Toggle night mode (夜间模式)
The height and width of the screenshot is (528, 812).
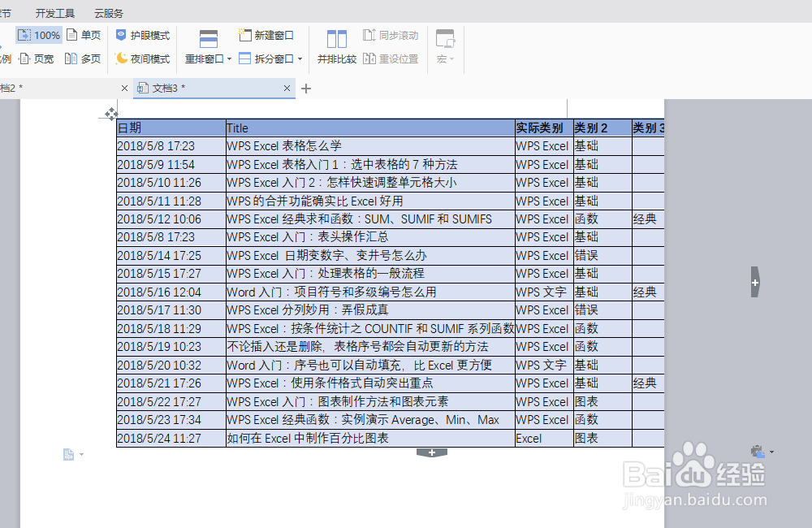click(143, 58)
